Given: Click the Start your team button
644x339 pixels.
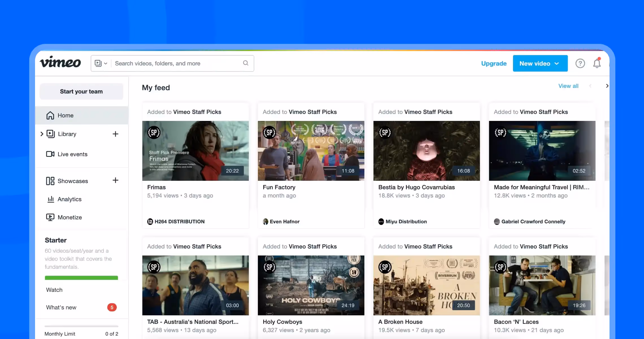Looking at the screenshot, I should pos(81,91).
